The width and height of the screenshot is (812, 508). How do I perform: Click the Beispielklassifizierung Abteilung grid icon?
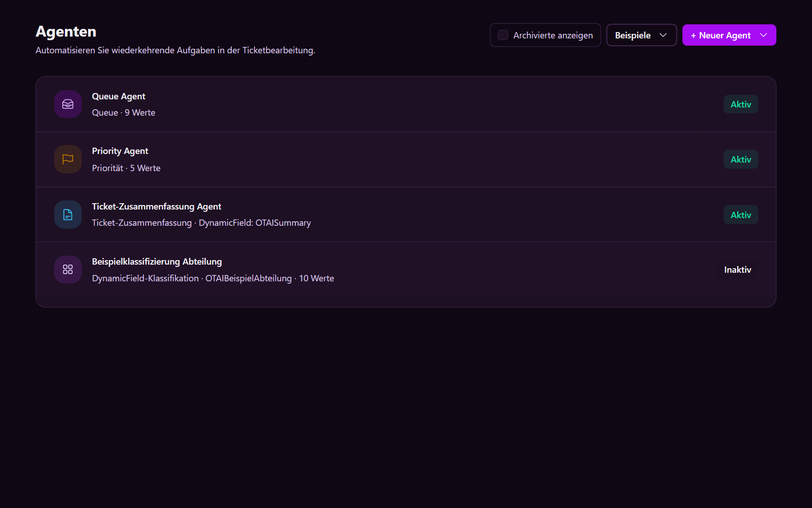click(68, 270)
